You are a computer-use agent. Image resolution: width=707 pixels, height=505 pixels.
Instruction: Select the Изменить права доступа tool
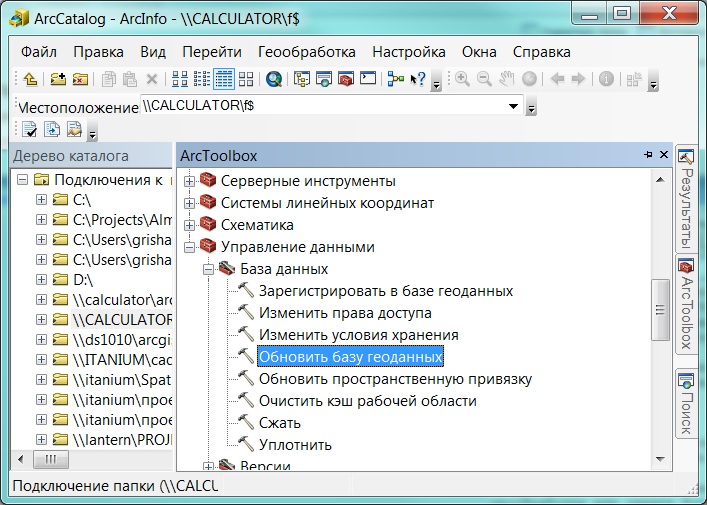[x=345, y=313]
